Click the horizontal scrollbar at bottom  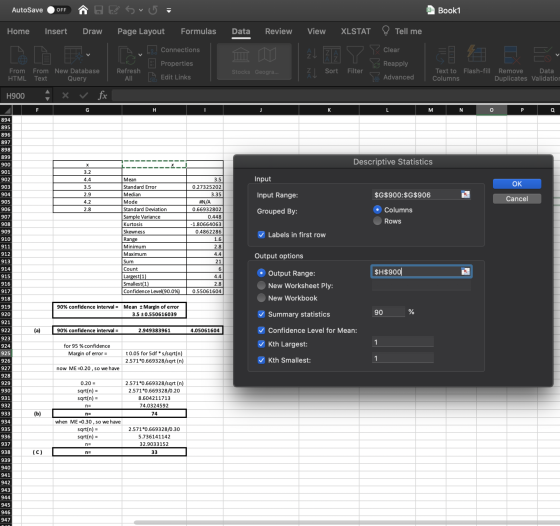[x=346, y=522]
